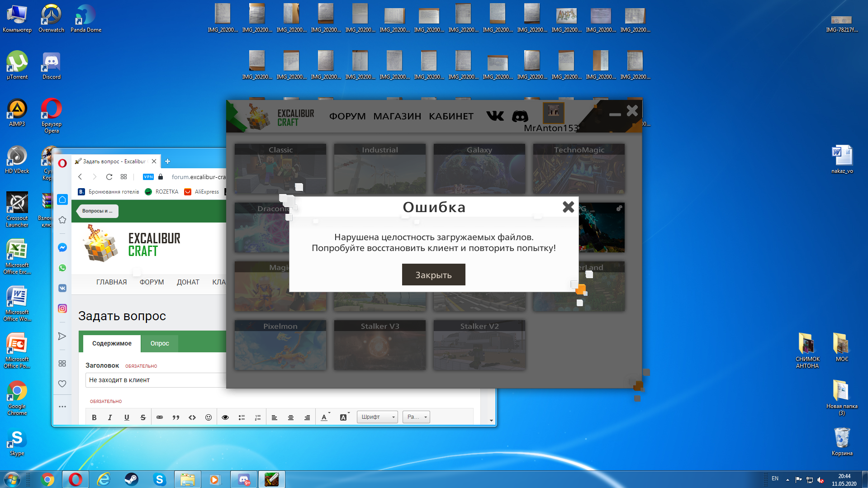Open the Flow send icon in Opera sidebar
The width and height of the screenshot is (868, 488).
(62, 336)
